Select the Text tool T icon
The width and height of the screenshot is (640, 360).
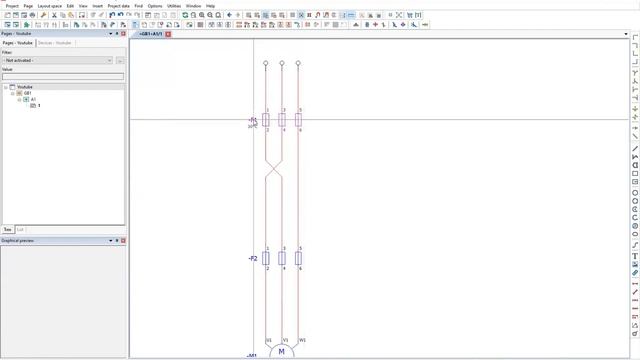635,256
